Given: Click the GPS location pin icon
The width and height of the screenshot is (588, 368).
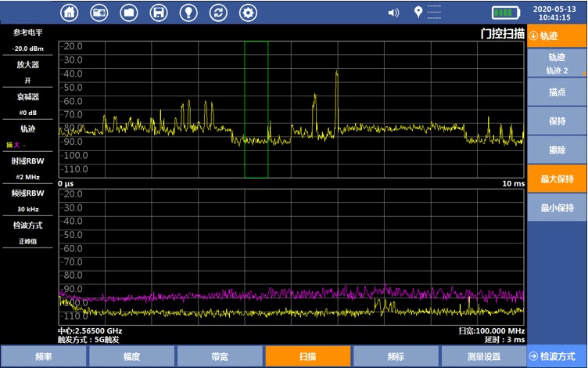Looking at the screenshot, I should 418,13.
